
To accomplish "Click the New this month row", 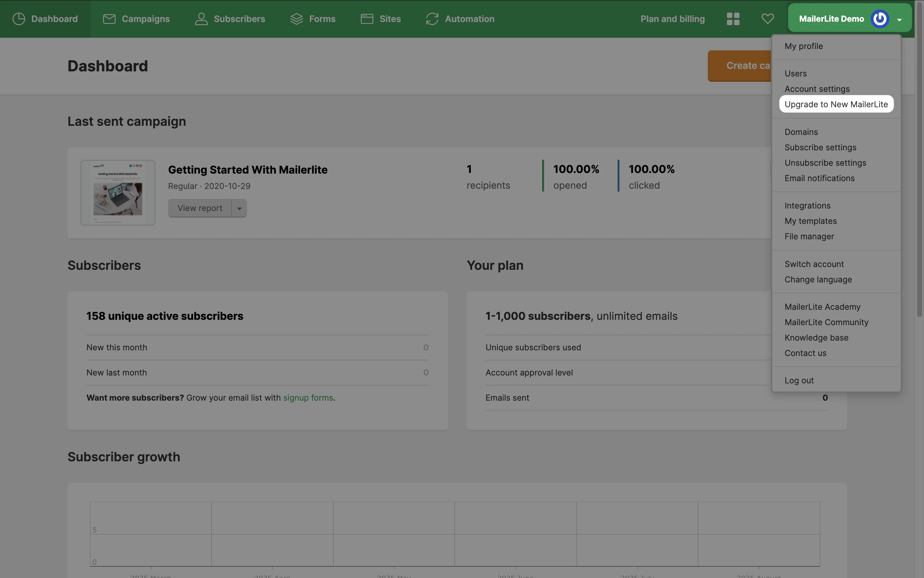I will pyautogui.click(x=257, y=347).
